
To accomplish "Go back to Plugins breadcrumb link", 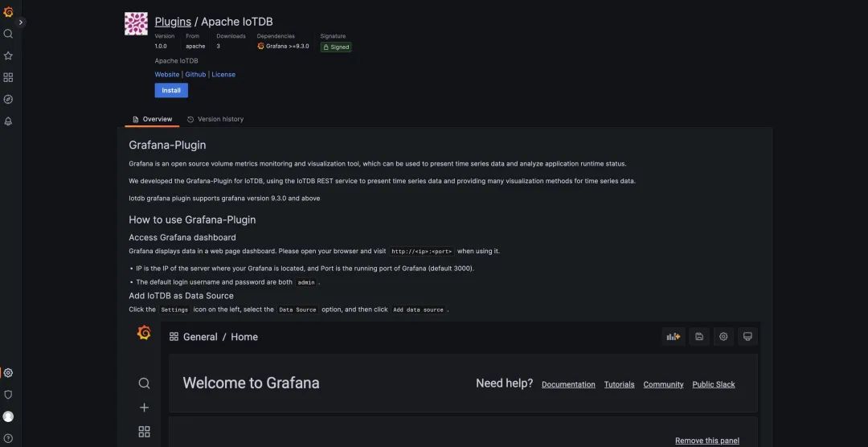I will tap(173, 22).
